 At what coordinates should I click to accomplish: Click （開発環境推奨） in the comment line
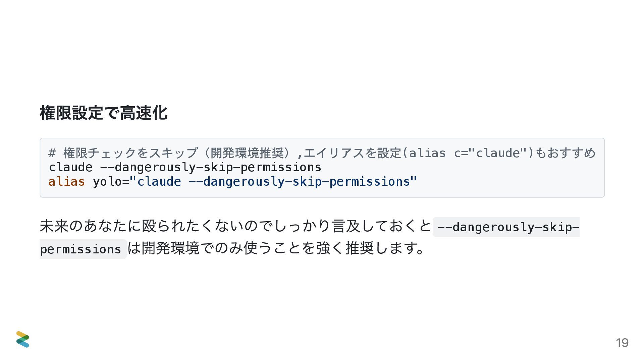pyautogui.click(x=248, y=153)
